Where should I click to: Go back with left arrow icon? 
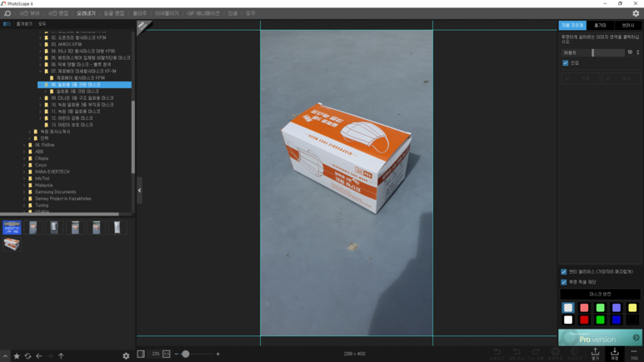point(39,356)
